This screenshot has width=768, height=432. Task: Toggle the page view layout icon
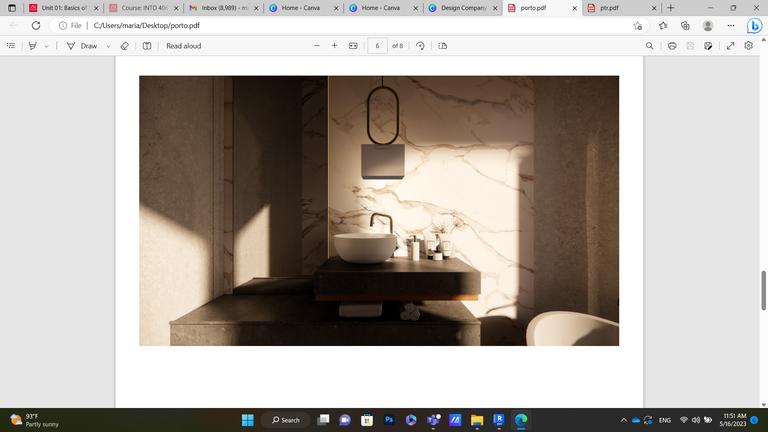tap(443, 46)
